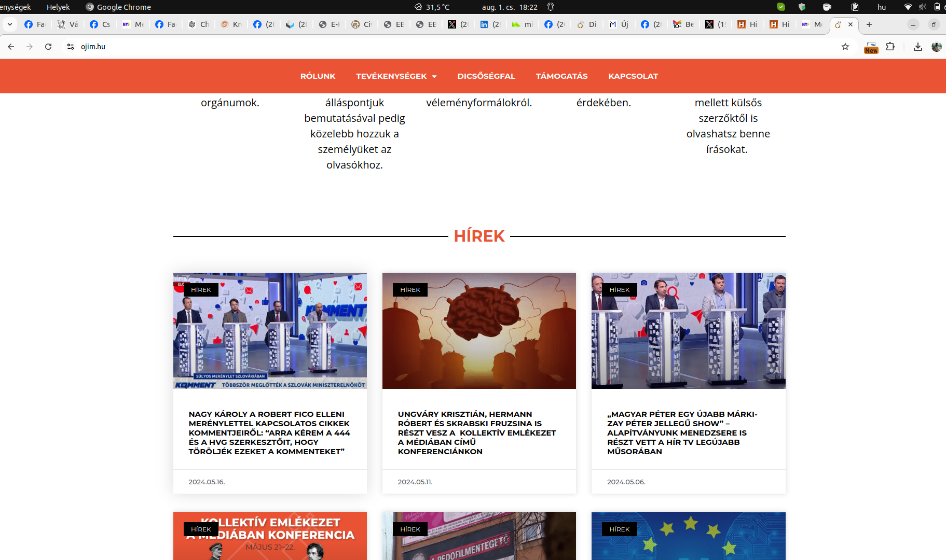Open the Chrome profile avatar

click(936, 47)
